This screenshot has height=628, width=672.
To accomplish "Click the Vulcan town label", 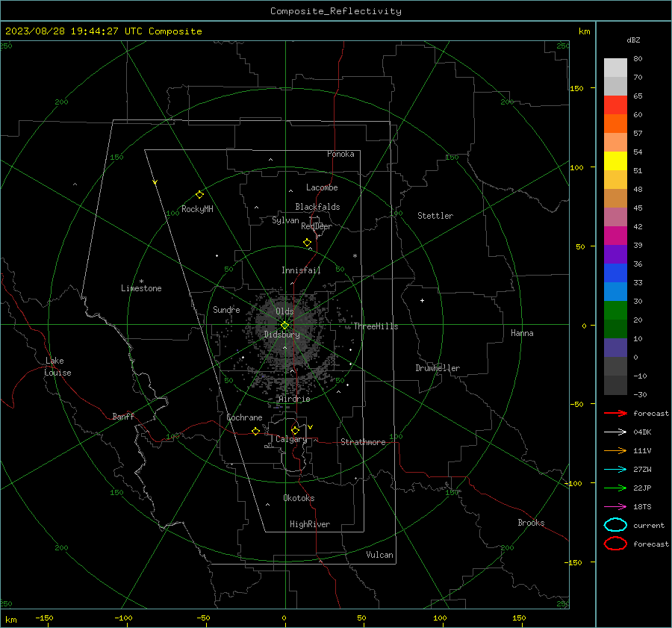I will point(379,555).
